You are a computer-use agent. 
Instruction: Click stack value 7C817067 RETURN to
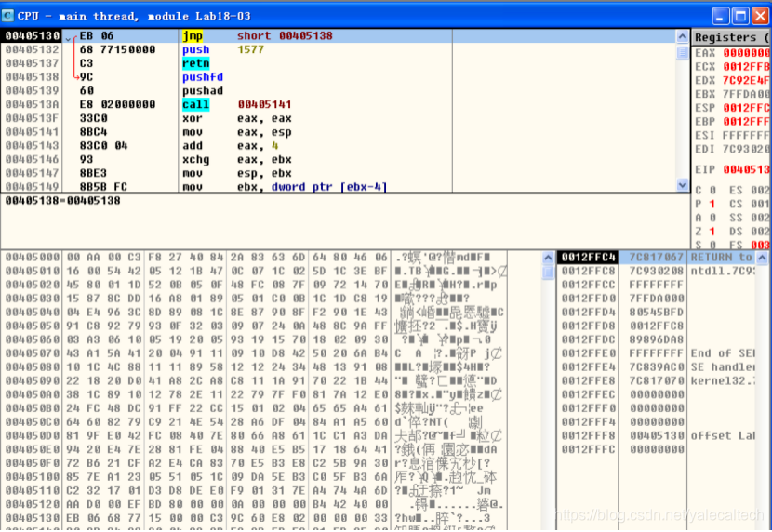(x=690, y=258)
